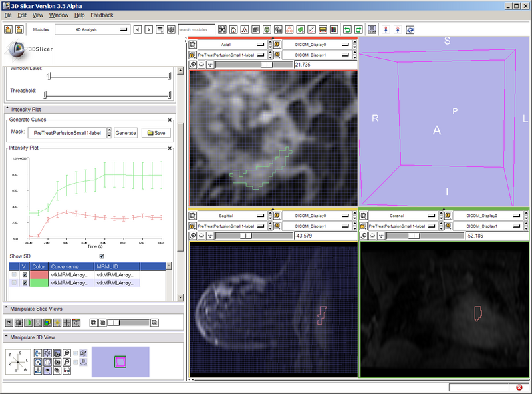Click the Undo icon in the toolbar
The width and height of the screenshot is (532, 394).
346,29
